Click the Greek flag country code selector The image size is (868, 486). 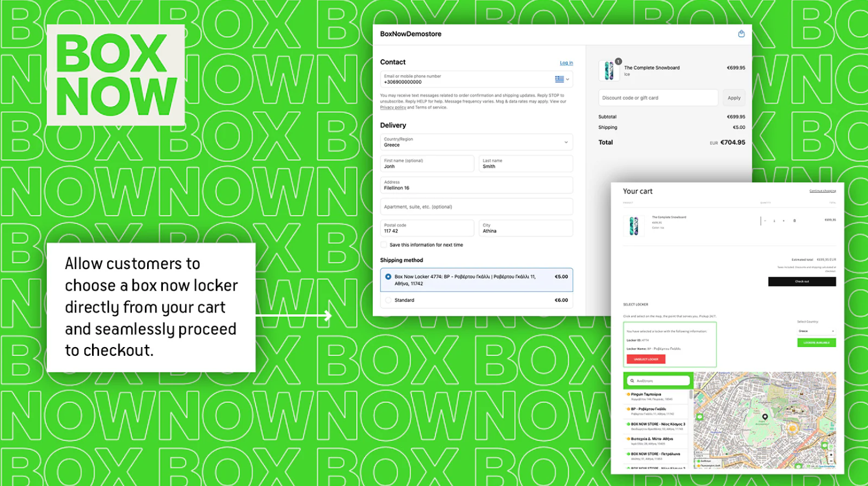pos(562,79)
